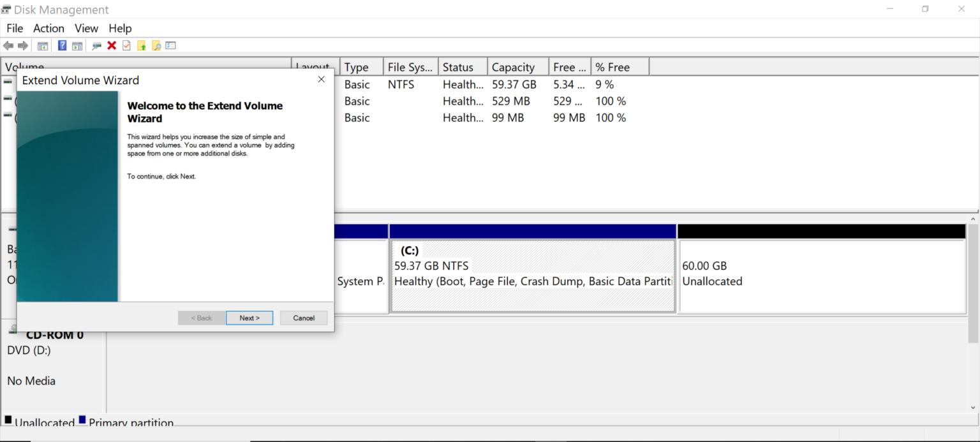This screenshot has height=442, width=980.
Task: Click the folder icon with green up arrow
Action: click(x=141, y=45)
